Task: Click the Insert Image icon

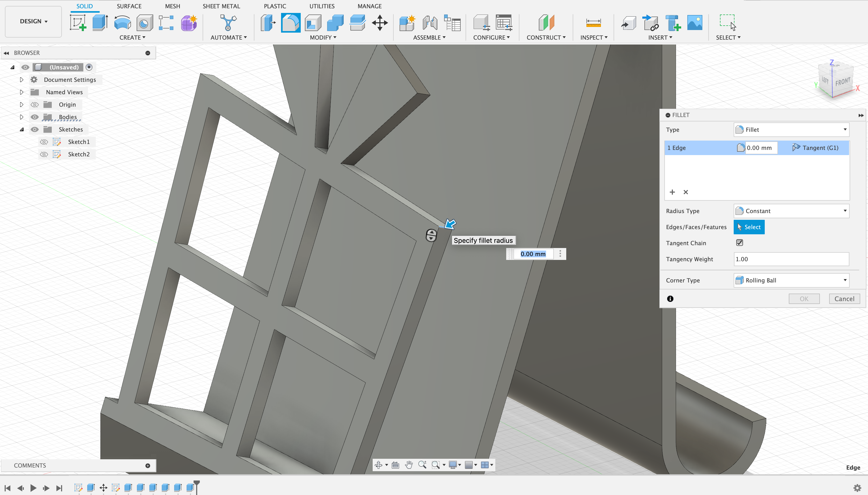Action: pos(694,23)
